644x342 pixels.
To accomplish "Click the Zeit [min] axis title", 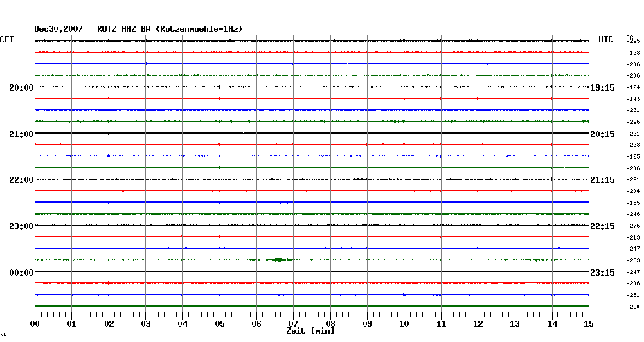I will [310, 331].
